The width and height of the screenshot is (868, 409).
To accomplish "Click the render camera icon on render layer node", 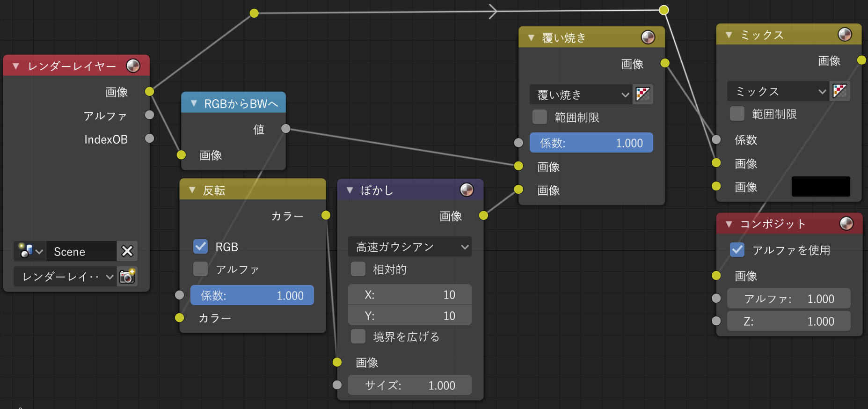I will [x=127, y=277].
